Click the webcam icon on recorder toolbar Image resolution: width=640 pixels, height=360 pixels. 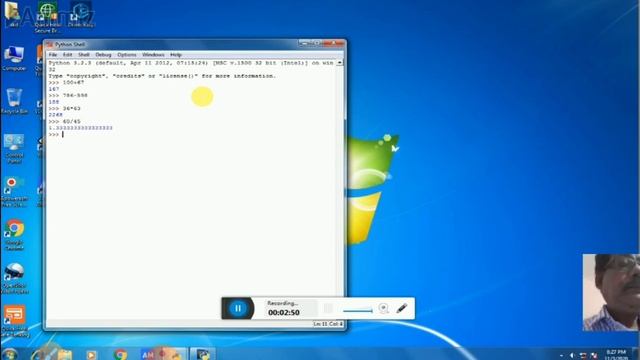pos(383,308)
